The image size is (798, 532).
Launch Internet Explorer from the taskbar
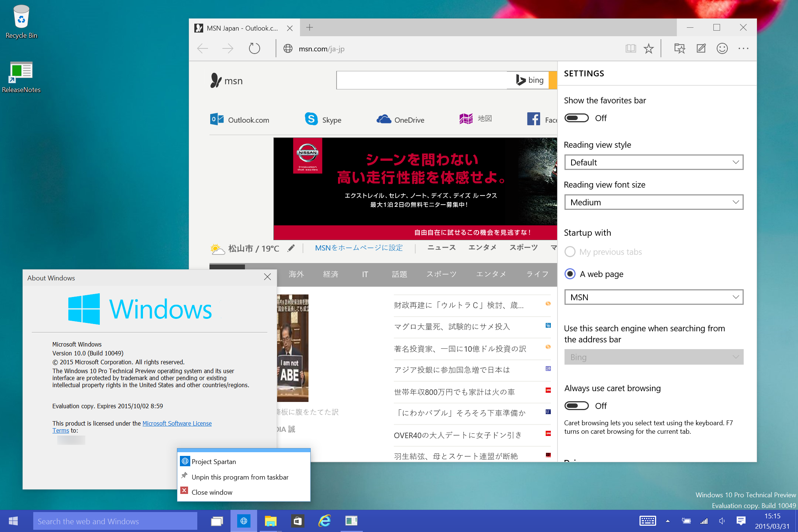(x=324, y=521)
